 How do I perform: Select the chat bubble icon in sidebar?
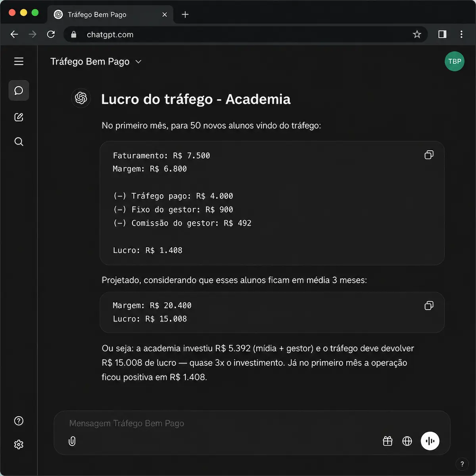19,90
